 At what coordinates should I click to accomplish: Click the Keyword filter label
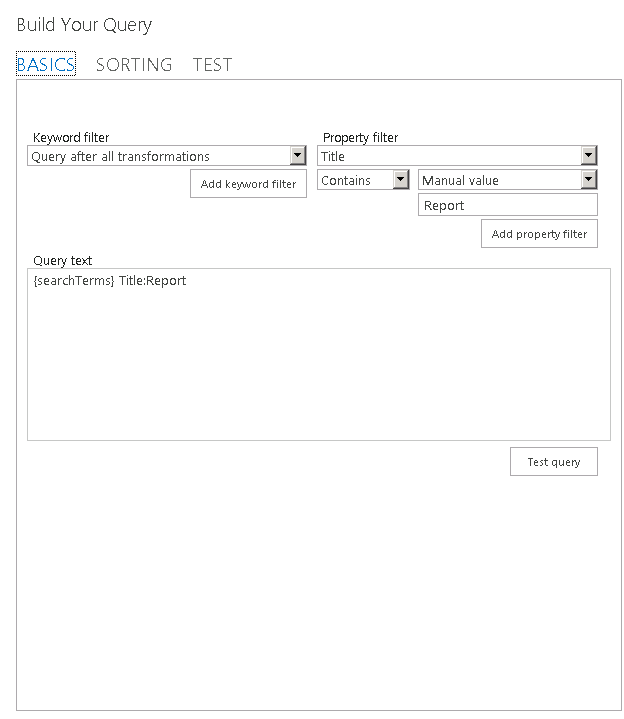(x=71, y=138)
